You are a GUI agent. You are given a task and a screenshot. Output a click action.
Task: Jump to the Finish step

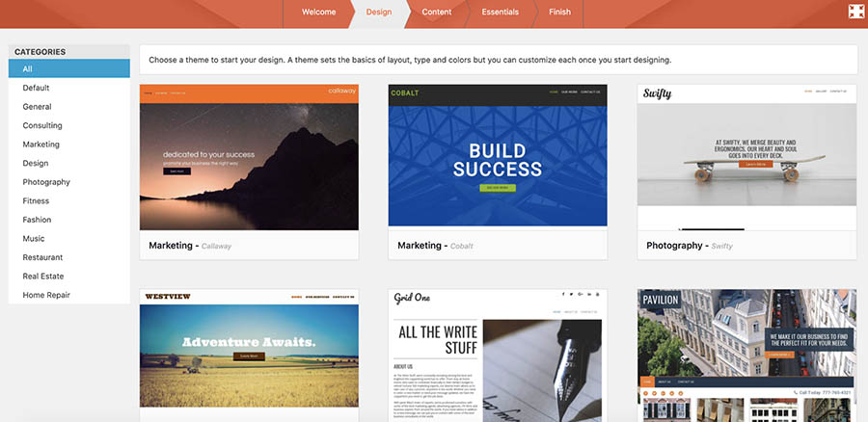[559, 13]
